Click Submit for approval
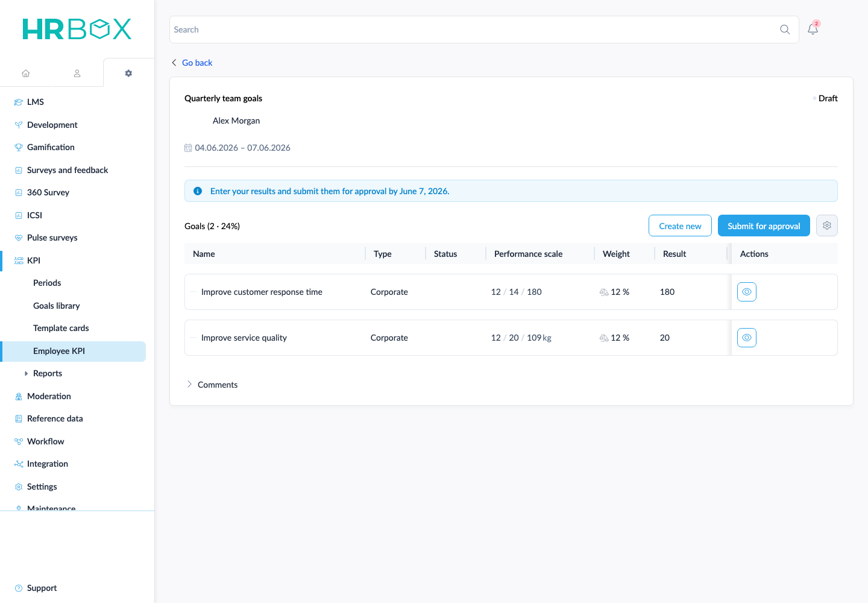The width and height of the screenshot is (868, 603). pyautogui.click(x=764, y=226)
